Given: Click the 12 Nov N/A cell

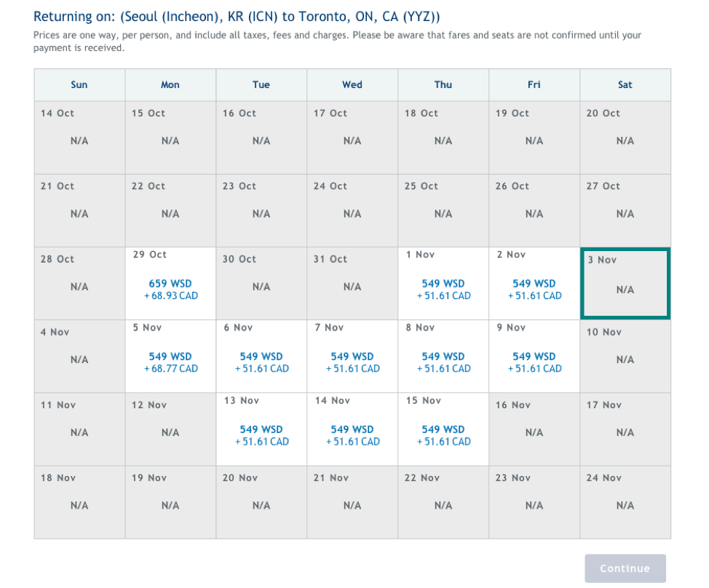Looking at the screenshot, I should [x=170, y=429].
